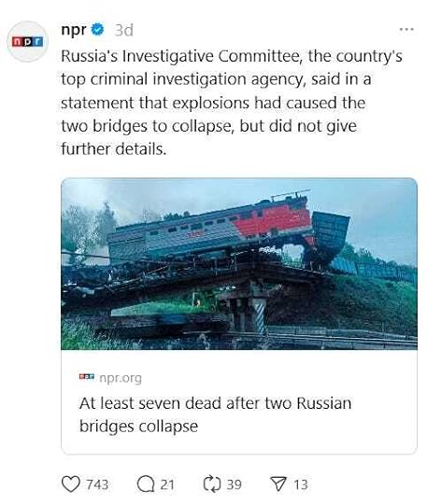The image size is (427, 504).
Task: Click the 21 replies count
Action: [167, 484]
